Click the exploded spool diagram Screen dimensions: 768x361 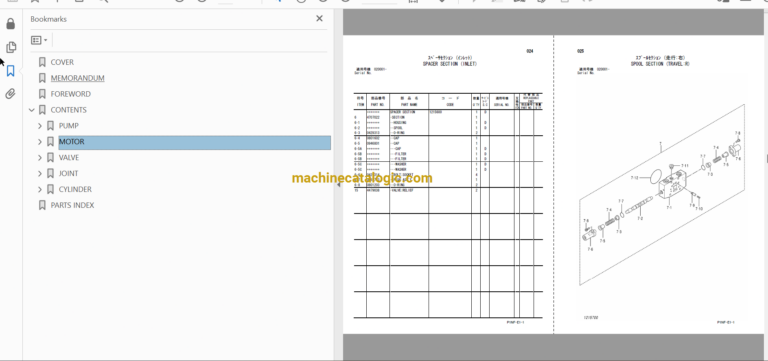(662, 194)
